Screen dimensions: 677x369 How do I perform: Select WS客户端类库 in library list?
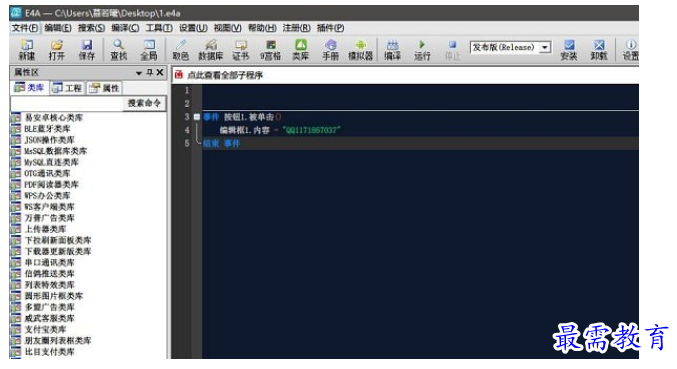[49, 207]
